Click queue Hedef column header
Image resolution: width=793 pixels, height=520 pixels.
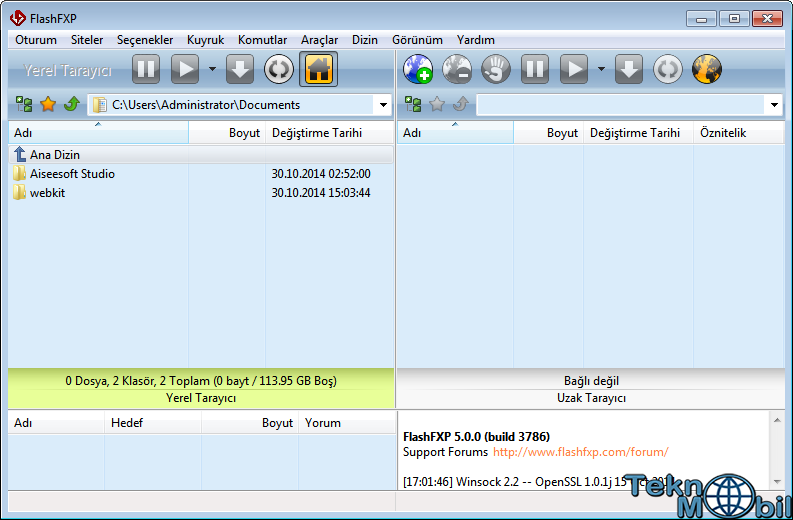pos(153,423)
